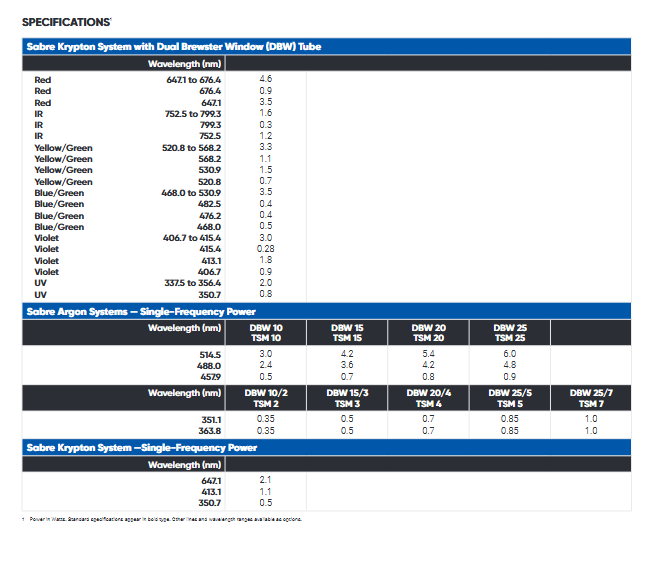Select the Yellow/Green label of the 520.8 row
Screen dimensions: 647x566
(64, 182)
